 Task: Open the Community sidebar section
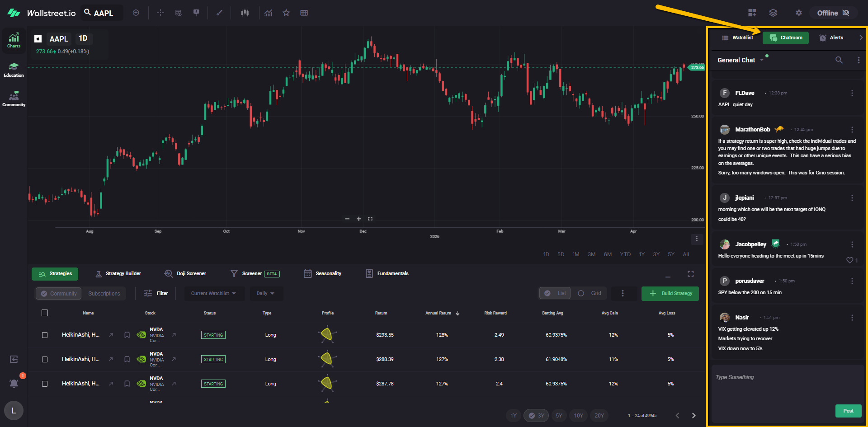click(14, 99)
